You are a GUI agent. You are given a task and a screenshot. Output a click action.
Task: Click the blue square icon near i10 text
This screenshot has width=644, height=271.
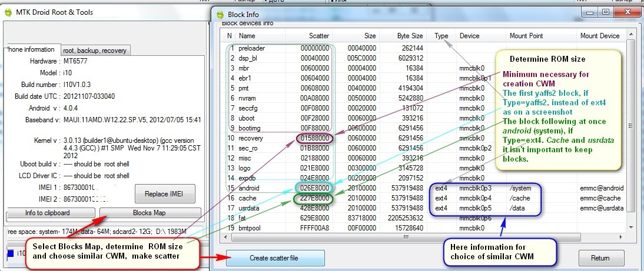click(x=11, y=253)
